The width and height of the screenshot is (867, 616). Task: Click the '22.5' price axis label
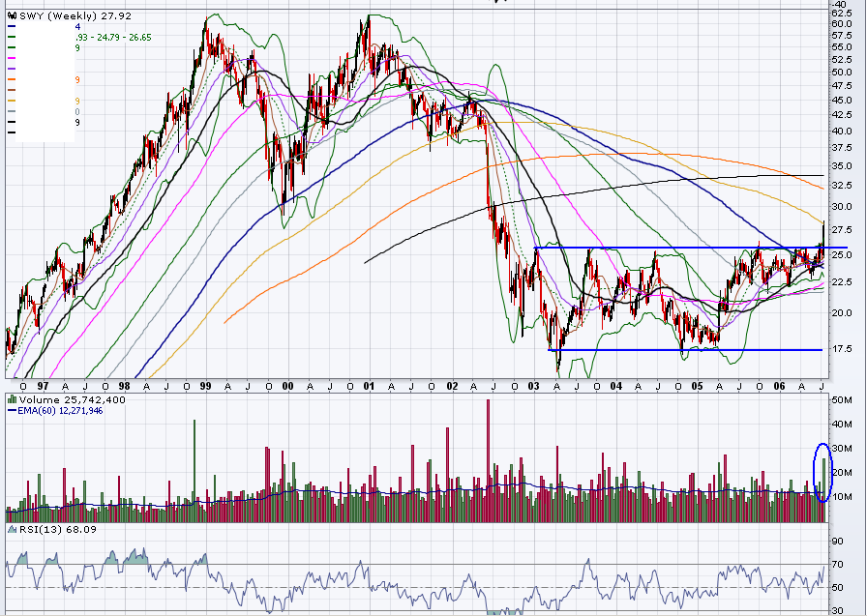pyautogui.click(x=841, y=282)
